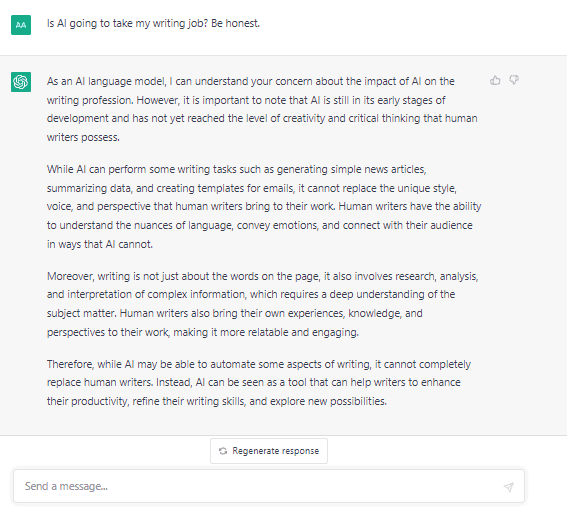Click the phrase 'Human writers have the ability'
Viewport: 567px width, 510px height.
click(x=410, y=206)
